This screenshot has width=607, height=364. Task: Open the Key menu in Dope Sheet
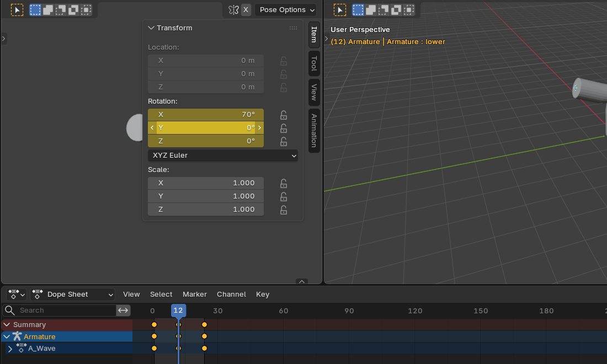pyautogui.click(x=263, y=295)
